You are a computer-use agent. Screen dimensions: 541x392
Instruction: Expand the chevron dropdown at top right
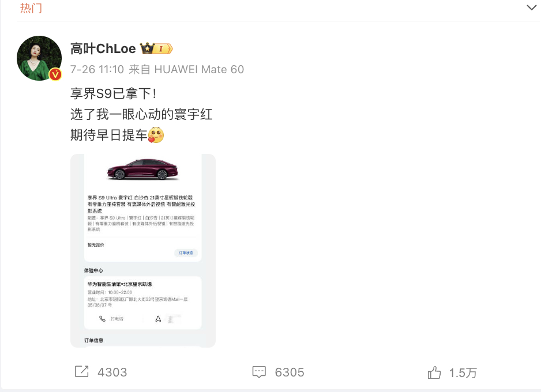pos(531,7)
